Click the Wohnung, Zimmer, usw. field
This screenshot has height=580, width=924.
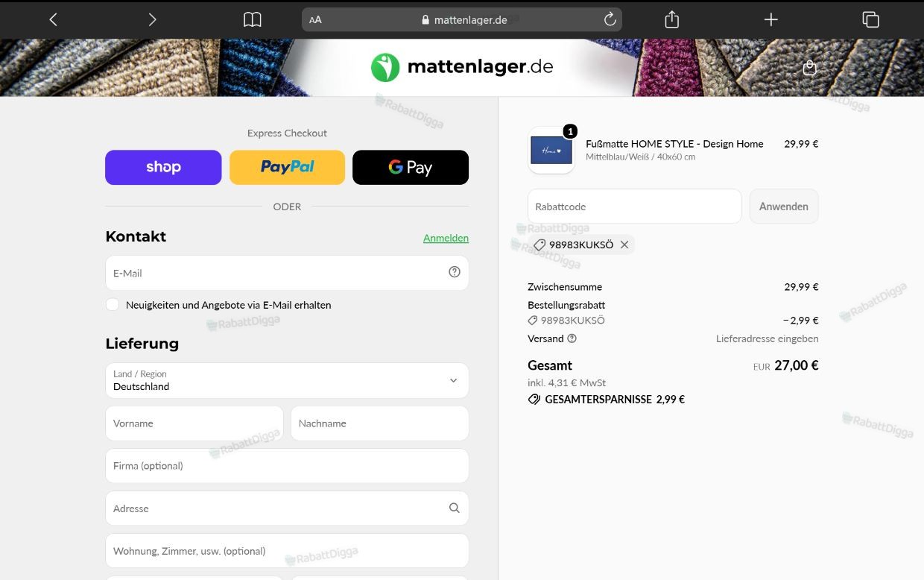(x=287, y=551)
